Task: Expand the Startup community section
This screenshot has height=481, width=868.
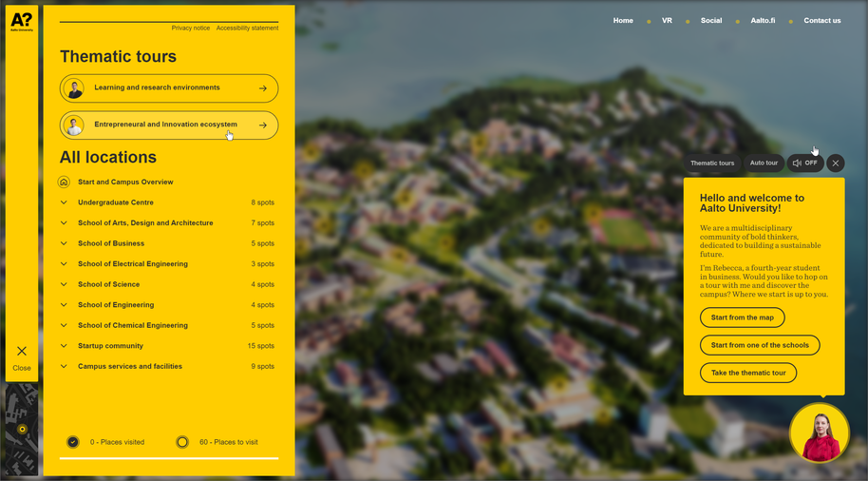Action: (x=65, y=346)
